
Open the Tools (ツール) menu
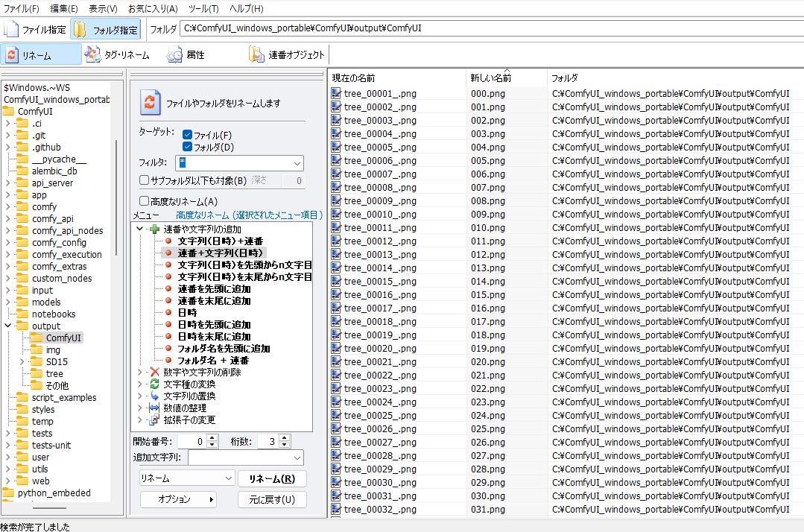click(x=203, y=9)
